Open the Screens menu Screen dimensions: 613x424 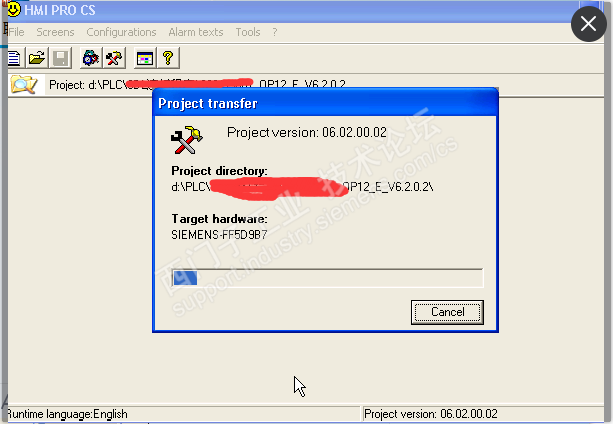pyautogui.click(x=55, y=32)
